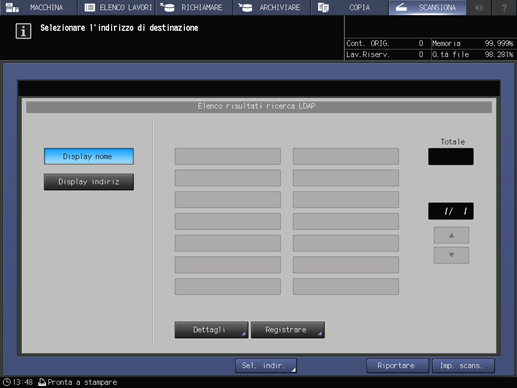Screen dimensions: 517x388
Task: Switch to ELENCO LAVORI tab
Action: pyautogui.click(x=117, y=7)
